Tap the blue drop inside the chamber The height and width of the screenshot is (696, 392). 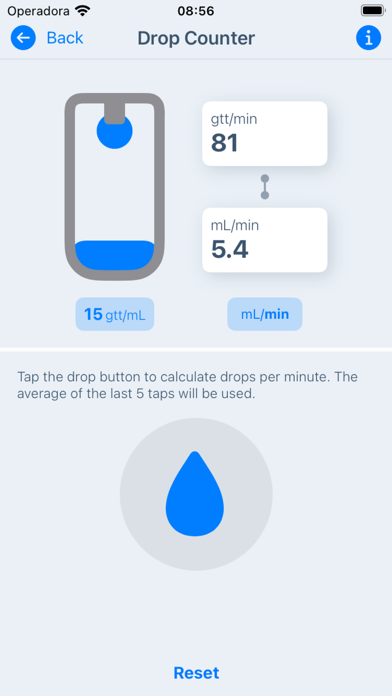click(x=115, y=131)
